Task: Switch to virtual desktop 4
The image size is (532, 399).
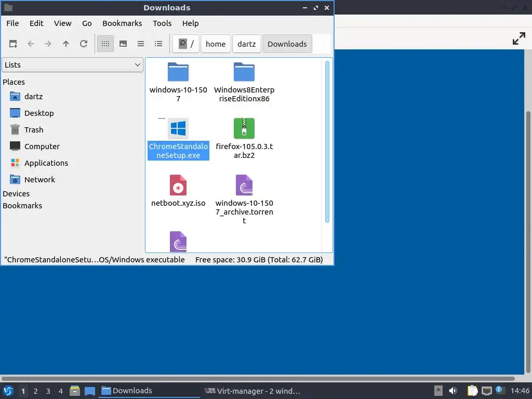Action: pos(61,391)
